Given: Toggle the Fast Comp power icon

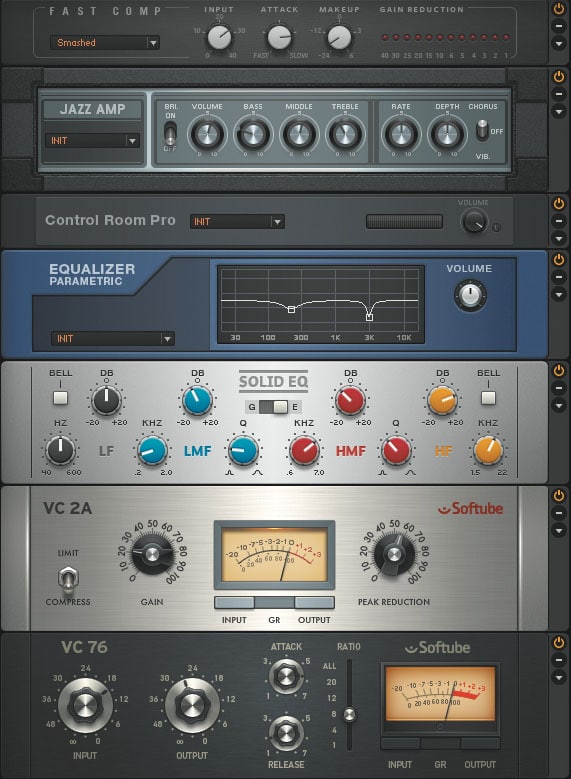Looking at the screenshot, I should pos(559,8).
